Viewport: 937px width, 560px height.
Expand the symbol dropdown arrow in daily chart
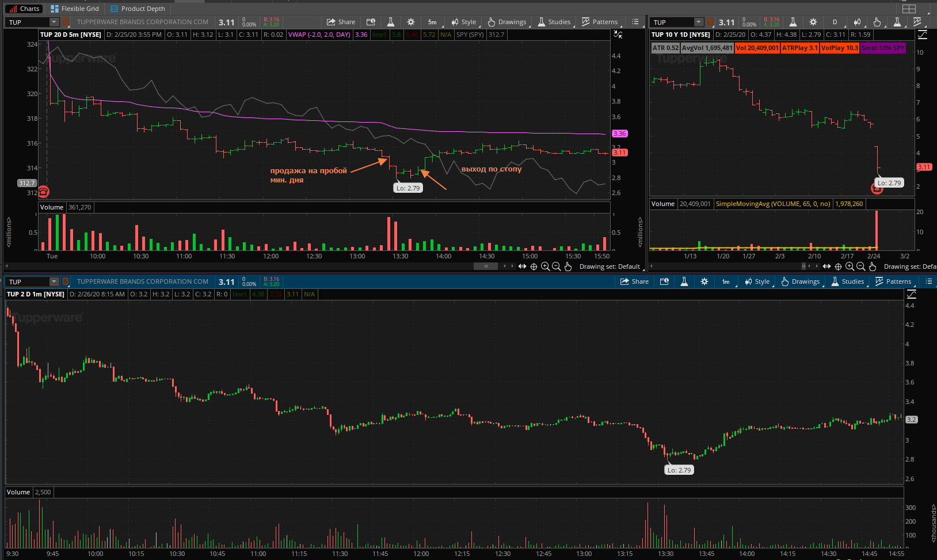pyautogui.click(x=699, y=22)
